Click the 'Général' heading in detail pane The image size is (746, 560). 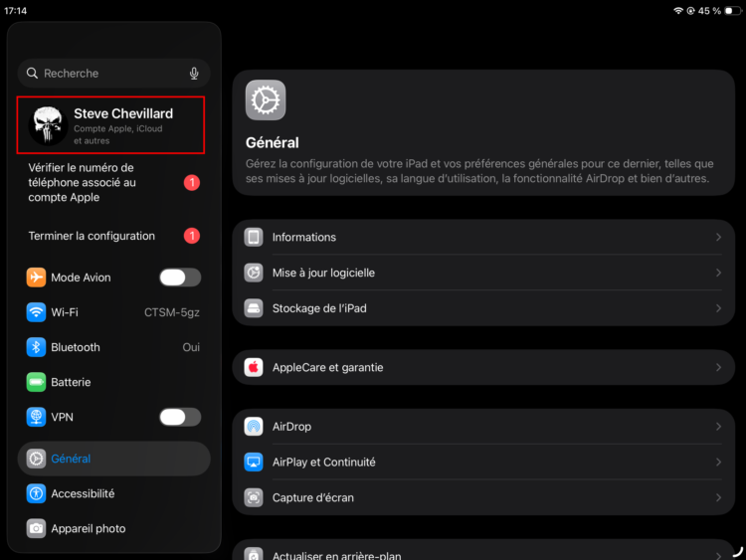pyautogui.click(x=273, y=143)
